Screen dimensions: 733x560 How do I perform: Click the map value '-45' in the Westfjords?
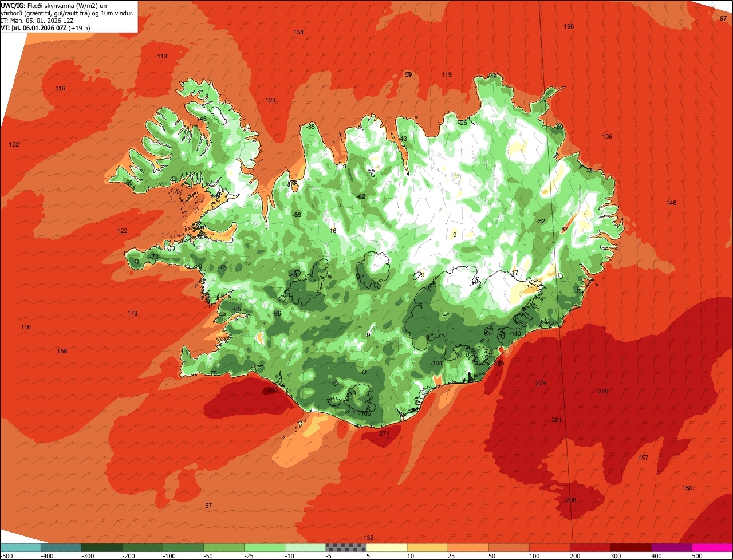click(x=202, y=119)
